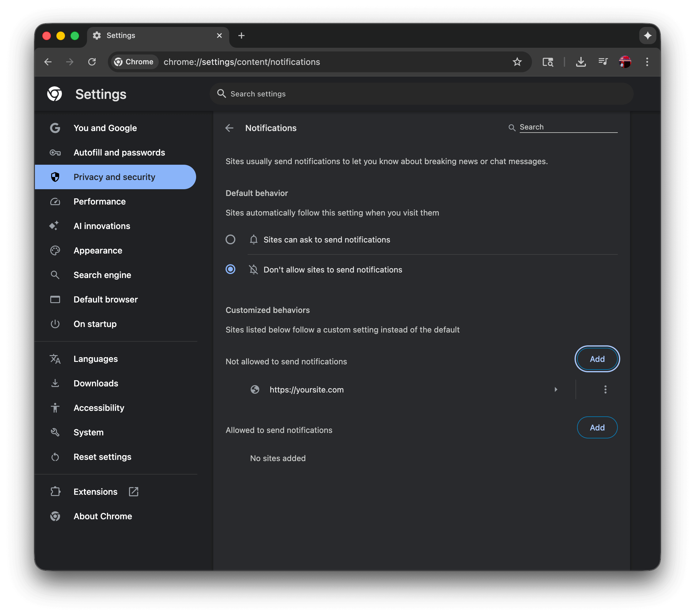Open Performance settings section

pyautogui.click(x=100, y=201)
